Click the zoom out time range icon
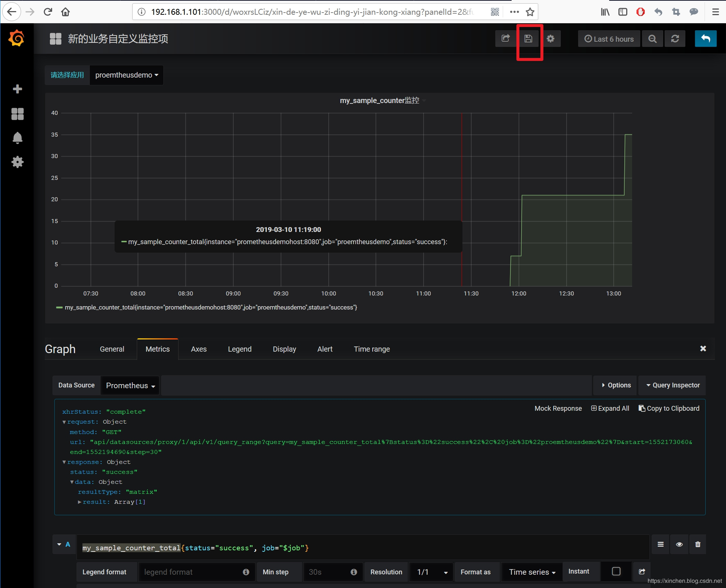This screenshot has width=726, height=588. coord(652,39)
